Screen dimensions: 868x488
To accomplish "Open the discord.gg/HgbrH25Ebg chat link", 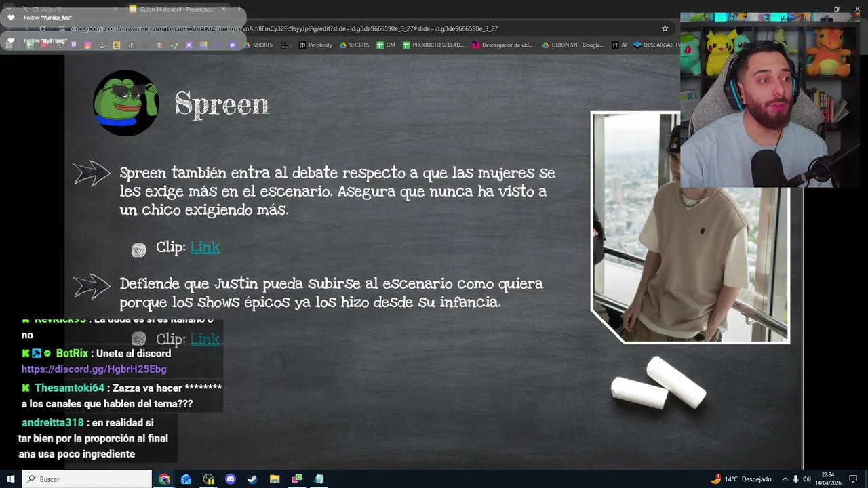I will point(94,369).
